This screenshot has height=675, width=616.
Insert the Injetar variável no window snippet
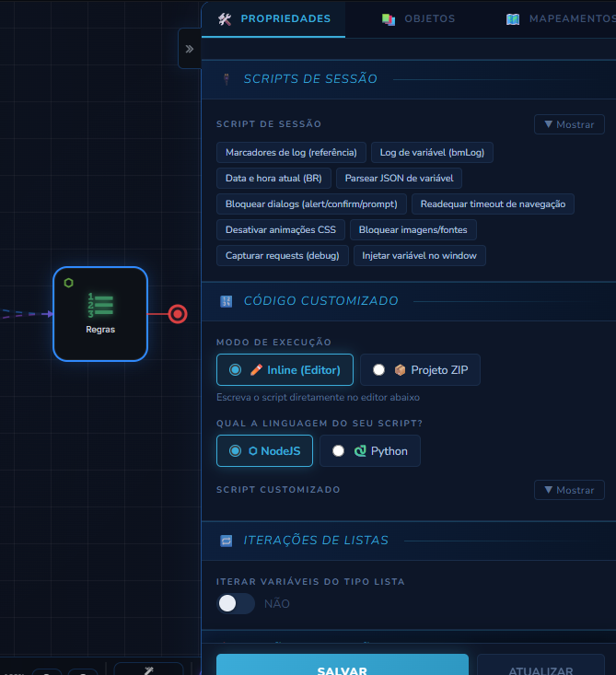419,256
